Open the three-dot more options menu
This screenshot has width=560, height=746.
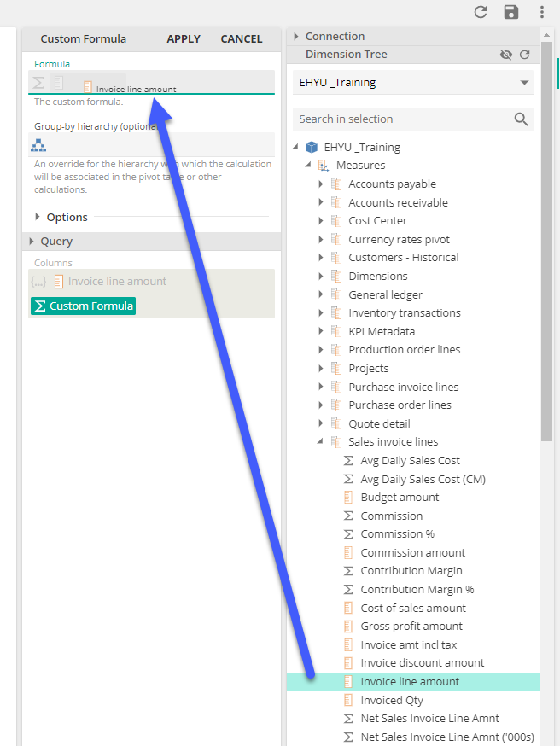pos(541,12)
